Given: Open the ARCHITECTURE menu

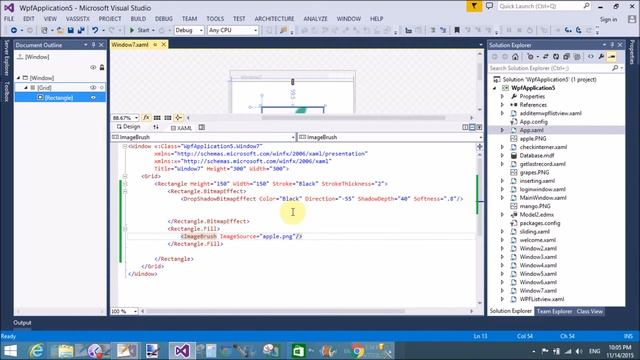Looking at the screenshot, I should 274,19.
